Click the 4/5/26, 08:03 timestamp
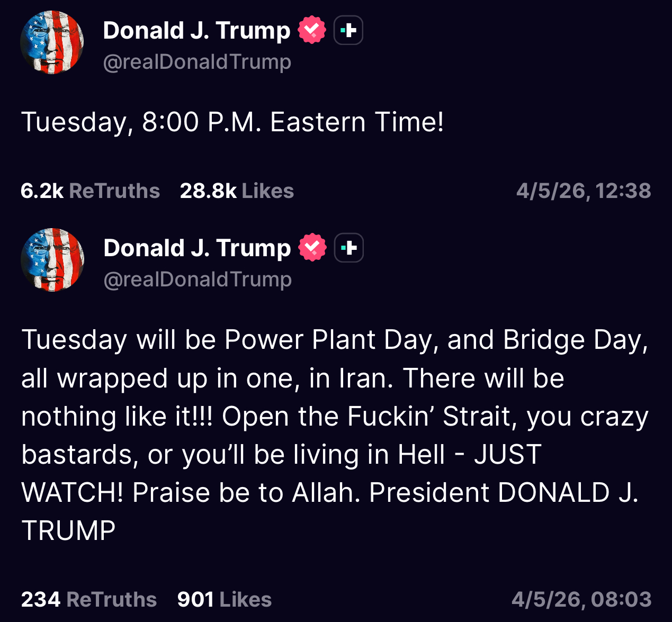The image size is (672, 622). 581,600
